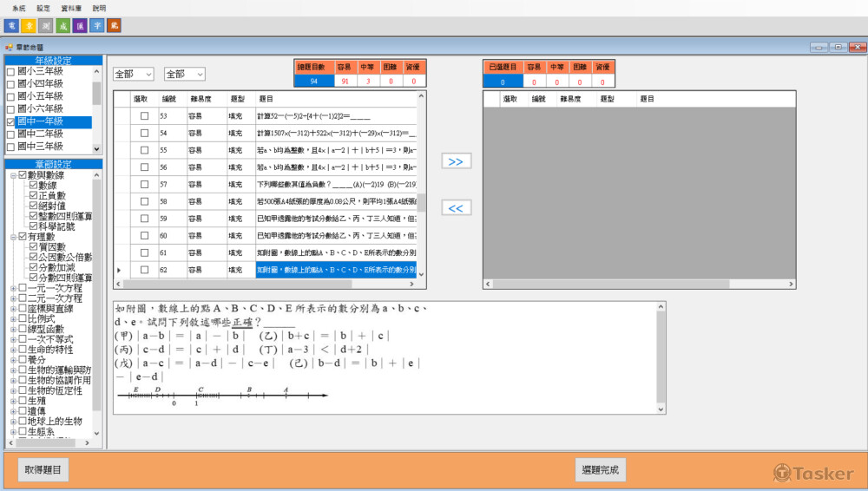The width and height of the screenshot is (868, 491).
Task: Open the 系統 menu
Action: 19,8
